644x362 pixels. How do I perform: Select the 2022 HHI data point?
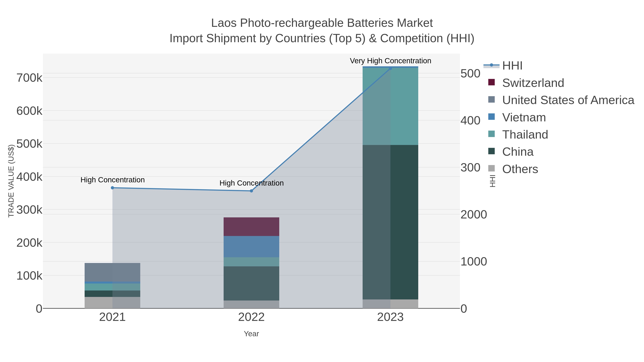(252, 191)
